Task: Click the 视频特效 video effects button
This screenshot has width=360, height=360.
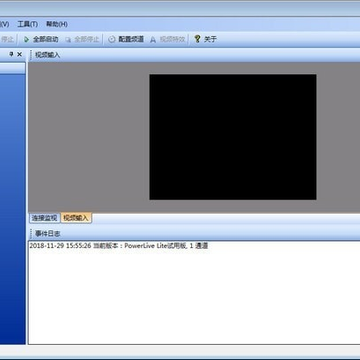Action: tap(167, 39)
